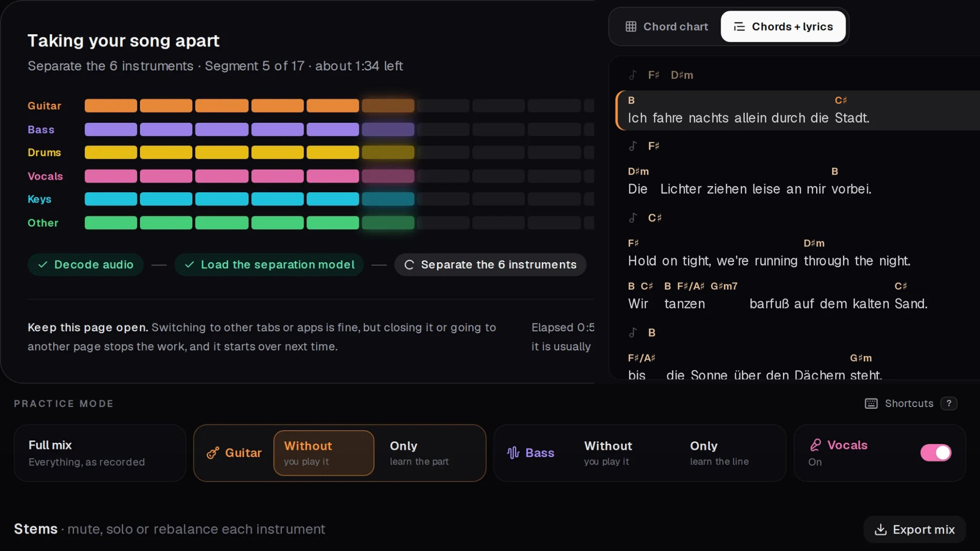Click the guitar icon in Practice mode
Screen dimensions: 980x551
tap(213, 453)
